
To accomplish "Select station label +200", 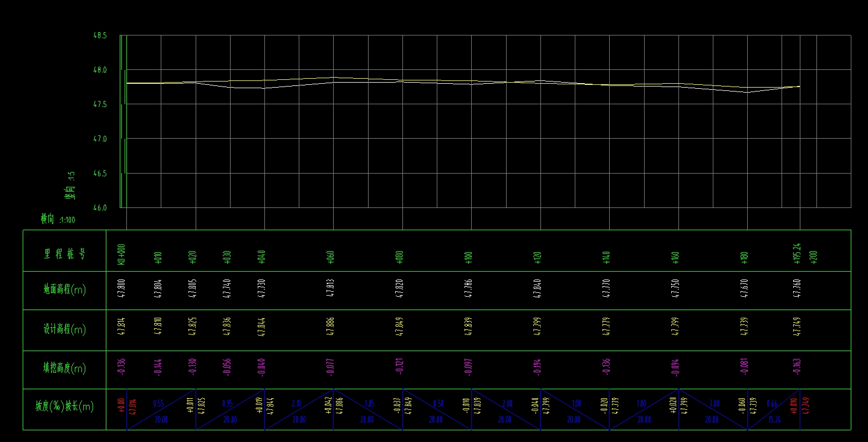I will tap(813, 257).
